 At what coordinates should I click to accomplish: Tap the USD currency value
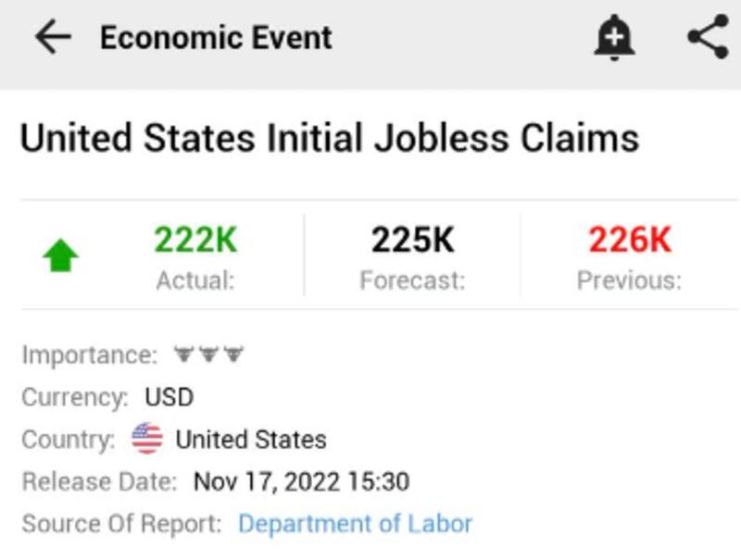tap(170, 397)
